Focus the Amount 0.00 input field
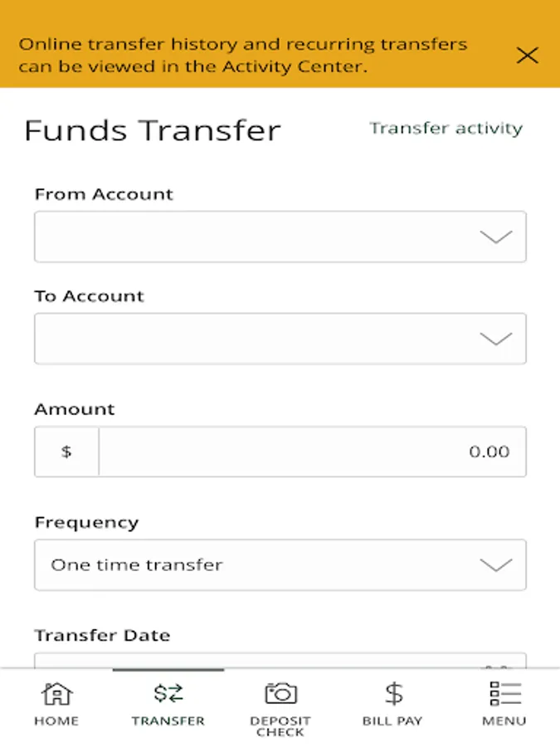Viewport: 560px width, 747px height. 311,452
